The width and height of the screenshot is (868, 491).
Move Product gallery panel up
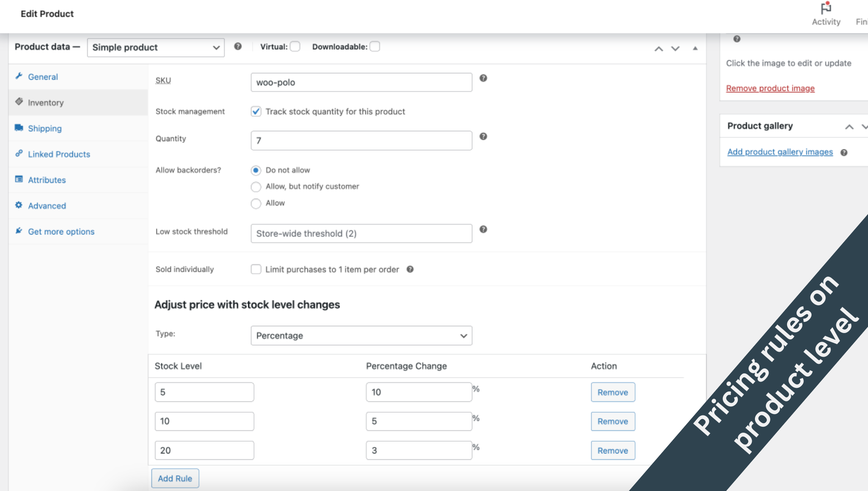coord(849,127)
